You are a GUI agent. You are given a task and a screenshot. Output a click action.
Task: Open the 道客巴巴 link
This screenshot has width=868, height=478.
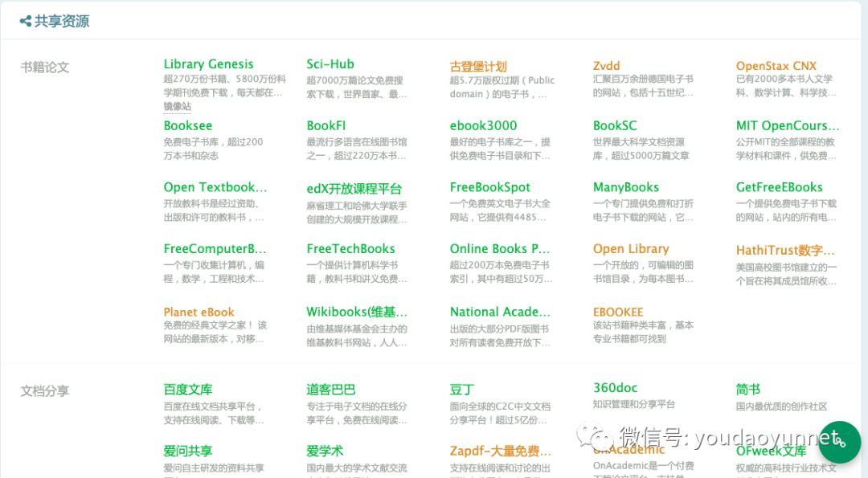pyautogui.click(x=330, y=390)
